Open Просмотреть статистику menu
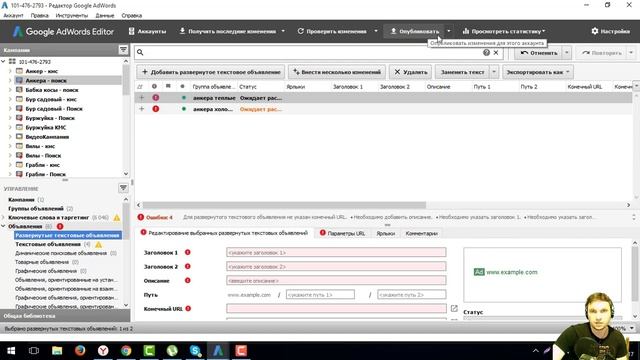Image resolution: width=640 pixels, height=360 pixels. point(504,31)
